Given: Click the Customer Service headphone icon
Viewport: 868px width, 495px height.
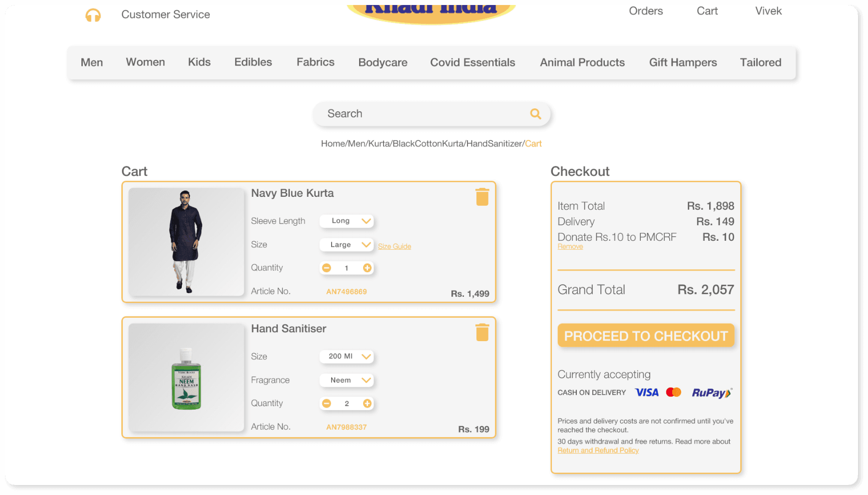Looking at the screenshot, I should (93, 15).
